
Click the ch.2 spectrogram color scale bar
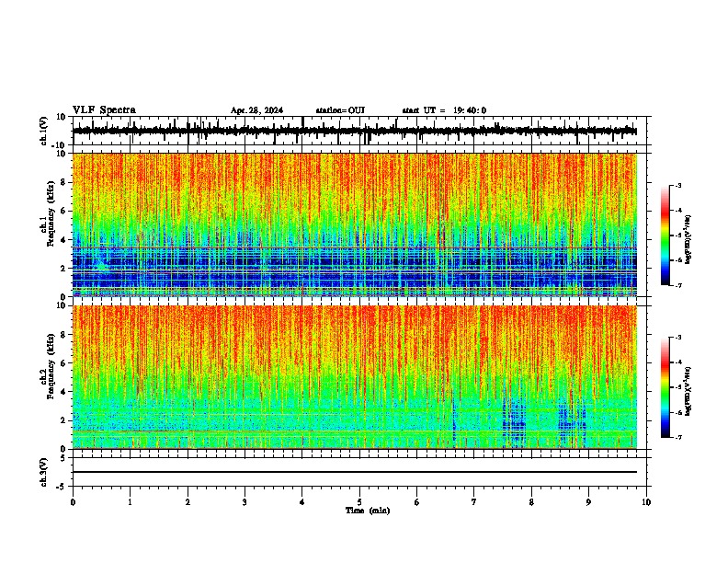665,387
